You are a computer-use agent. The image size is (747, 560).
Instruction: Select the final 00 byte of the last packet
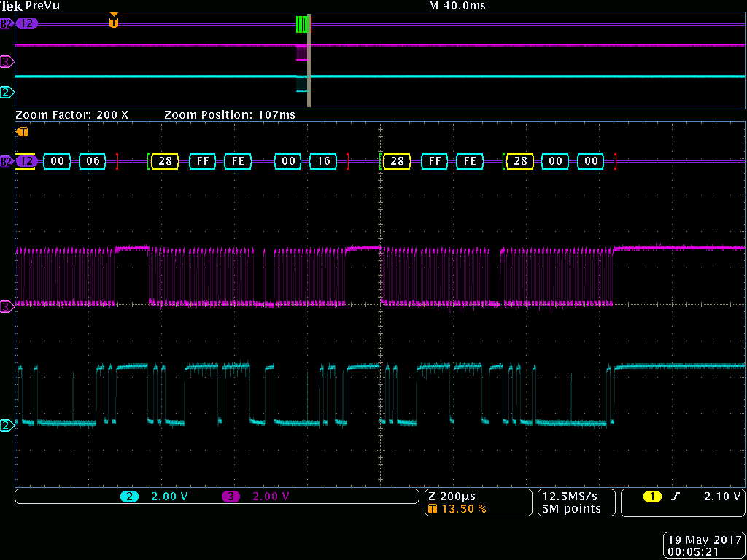click(x=591, y=161)
